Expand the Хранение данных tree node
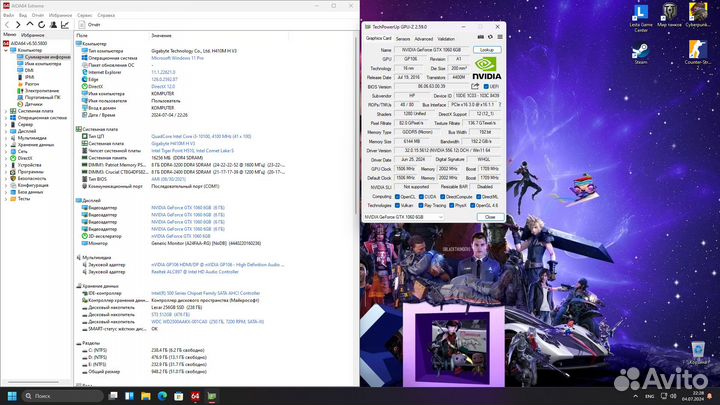The height and width of the screenshot is (405, 720). coord(6,145)
